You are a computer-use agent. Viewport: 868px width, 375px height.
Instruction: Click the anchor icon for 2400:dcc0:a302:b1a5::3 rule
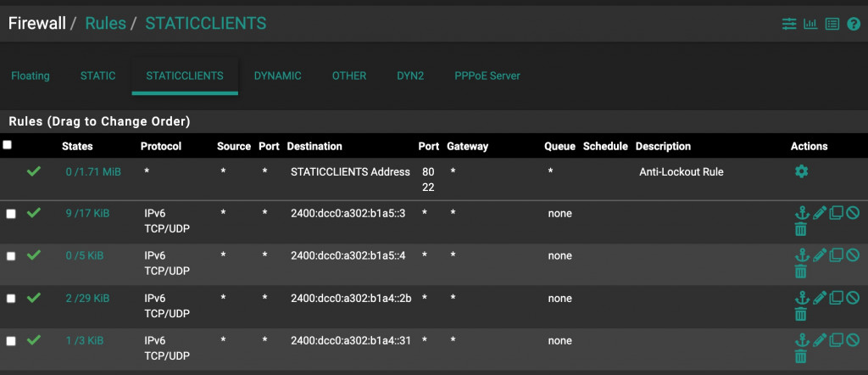click(801, 212)
